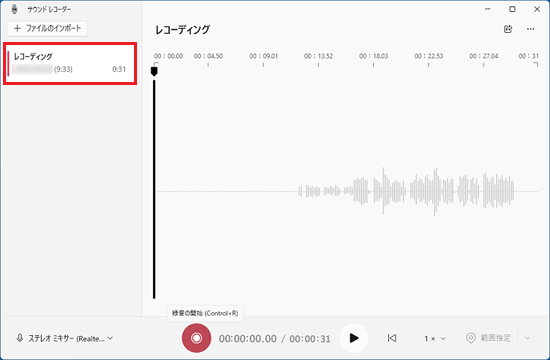Play the recording with the play button
The height and width of the screenshot is (360, 550).
click(354, 338)
